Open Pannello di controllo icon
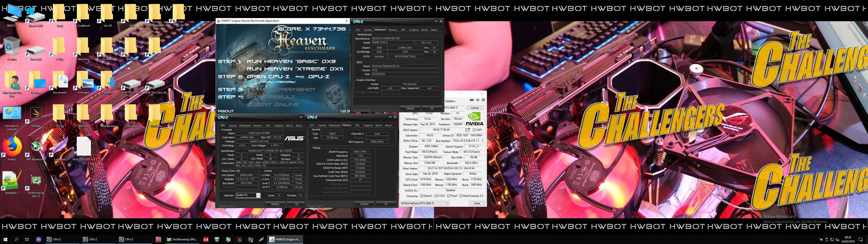The image size is (868, 244). click(12, 118)
